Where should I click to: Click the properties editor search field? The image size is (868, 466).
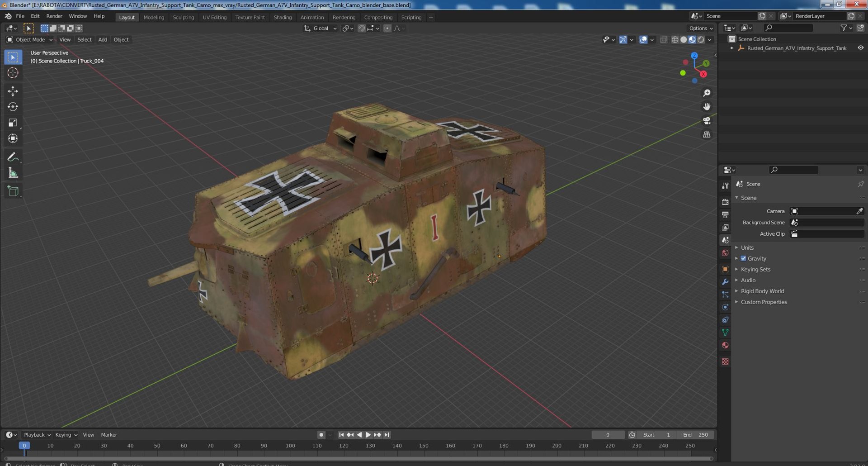pos(793,170)
